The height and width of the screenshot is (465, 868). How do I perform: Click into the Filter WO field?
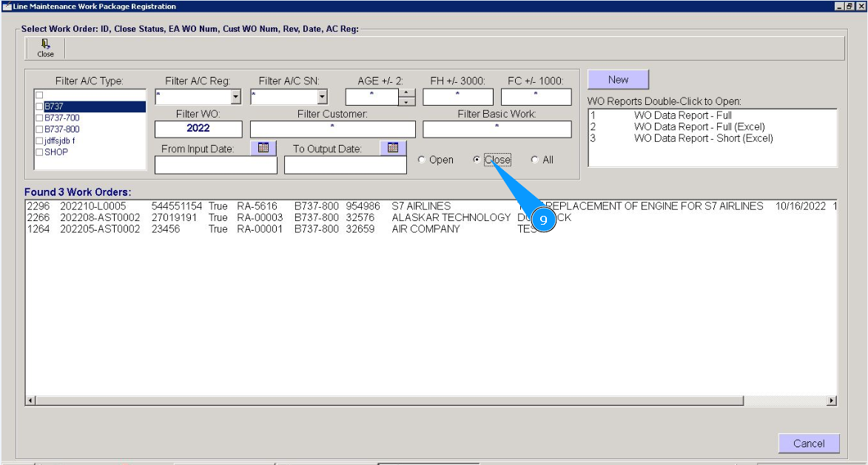(x=198, y=129)
